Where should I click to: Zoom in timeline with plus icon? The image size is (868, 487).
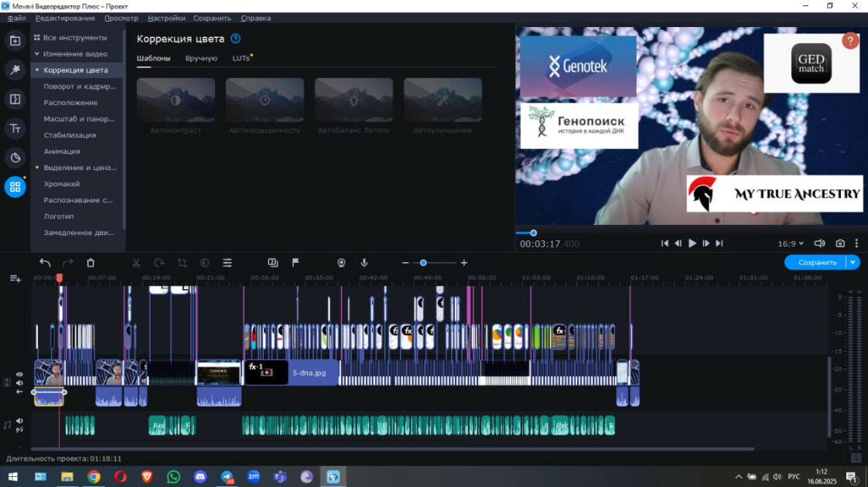pyautogui.click(x=464, y=263)
